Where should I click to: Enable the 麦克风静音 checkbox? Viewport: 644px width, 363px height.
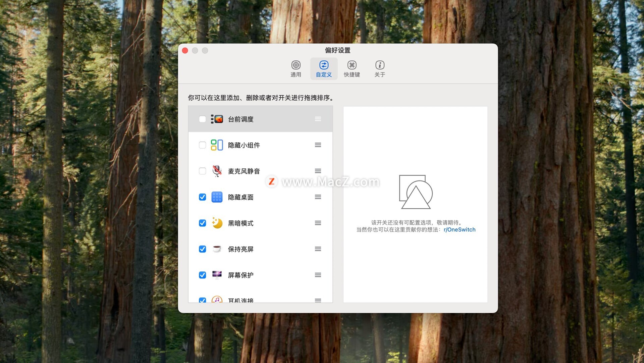[x=202, y=171]
